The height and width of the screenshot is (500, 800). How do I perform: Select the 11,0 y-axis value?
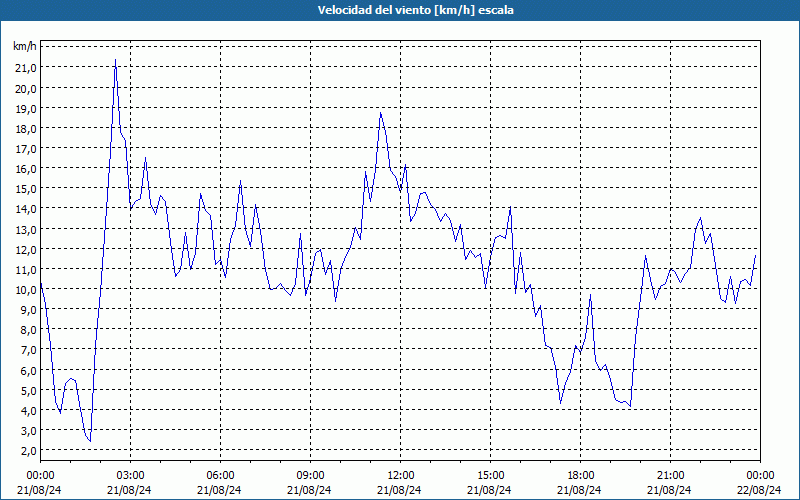tap(26, 269)
